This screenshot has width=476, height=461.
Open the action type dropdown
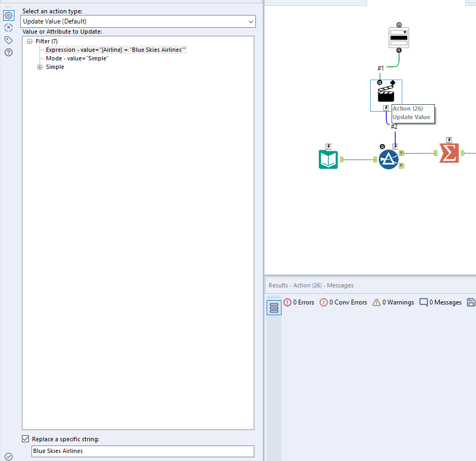(x=138, y=21)
